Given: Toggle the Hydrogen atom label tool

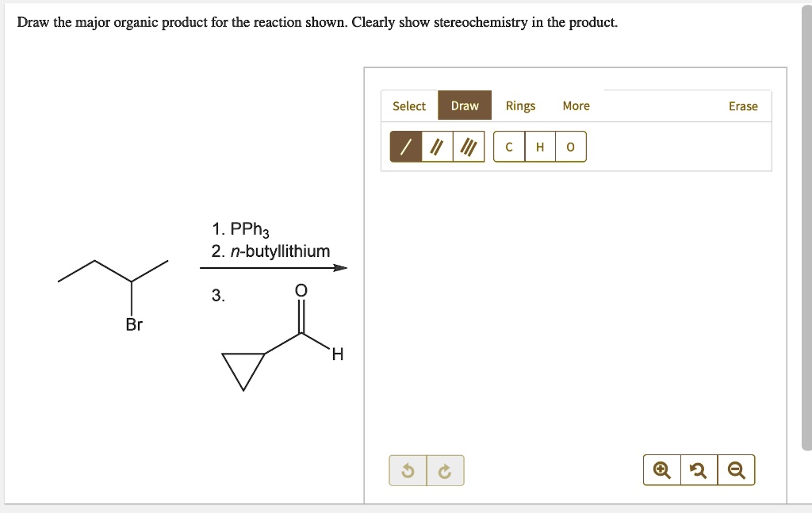Looking at the screenshot, I should (x=539, y=147).
